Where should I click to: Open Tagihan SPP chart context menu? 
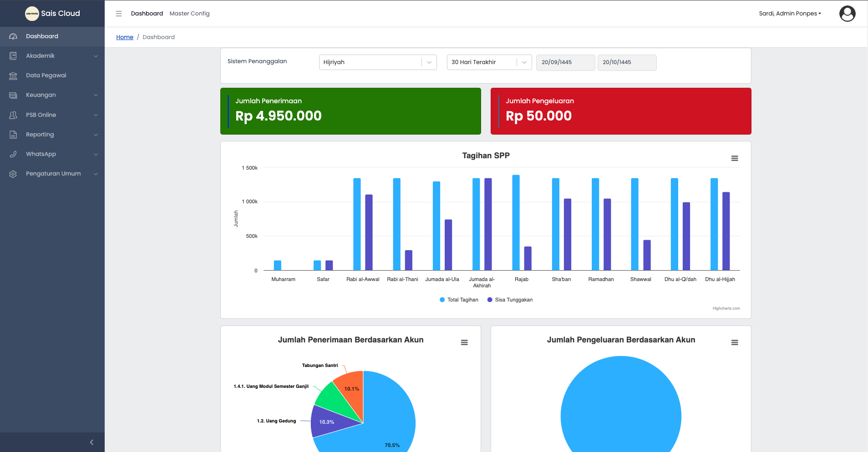coord(735,158)
